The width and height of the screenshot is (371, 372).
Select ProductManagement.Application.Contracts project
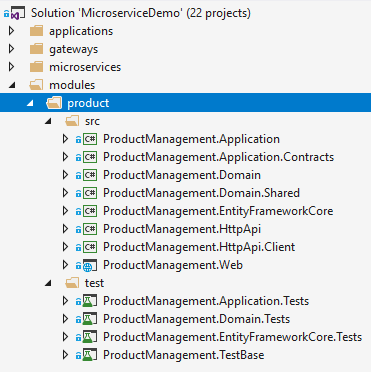tap(218, 157)
